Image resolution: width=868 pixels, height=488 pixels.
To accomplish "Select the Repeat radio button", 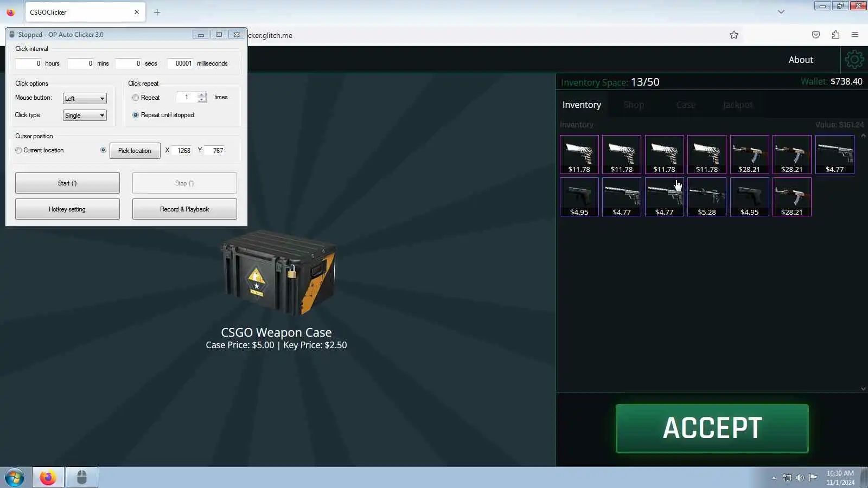I will coord(136,98).
